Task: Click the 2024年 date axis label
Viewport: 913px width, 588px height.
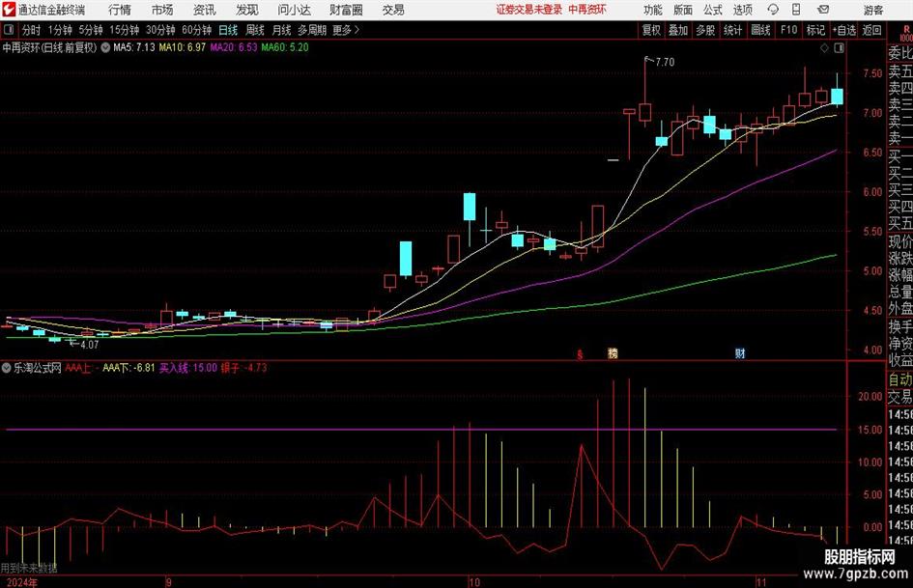Action: (x=21, y=582)
